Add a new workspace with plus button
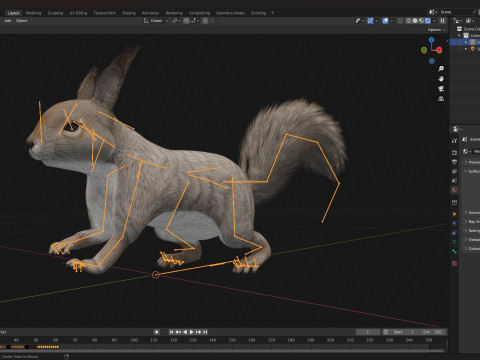Screen dimensions: 480x360 coord(272,13)
